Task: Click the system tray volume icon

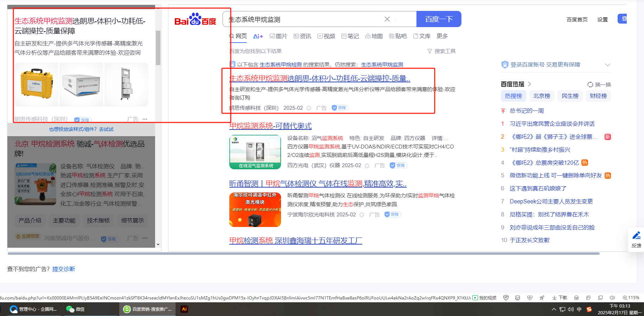Action: tap(570, 309)
